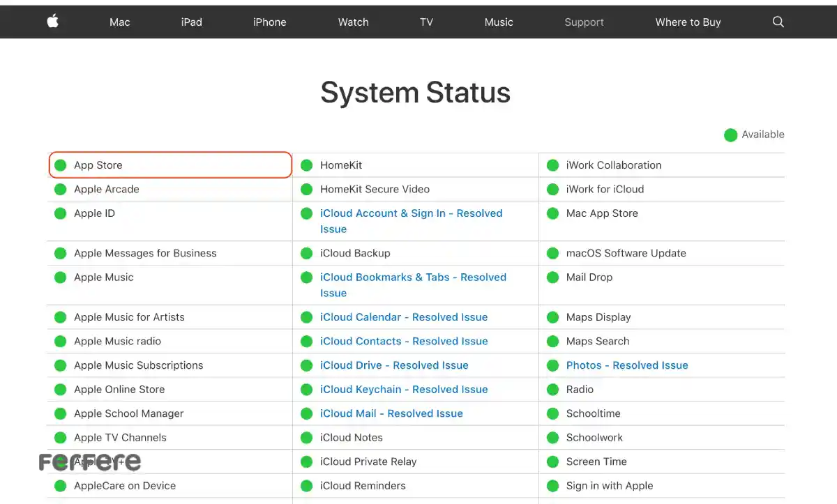Screen dimensions: 837x504
Task: Open search with the magnifier icon
Action: click(x=778, y=22)
